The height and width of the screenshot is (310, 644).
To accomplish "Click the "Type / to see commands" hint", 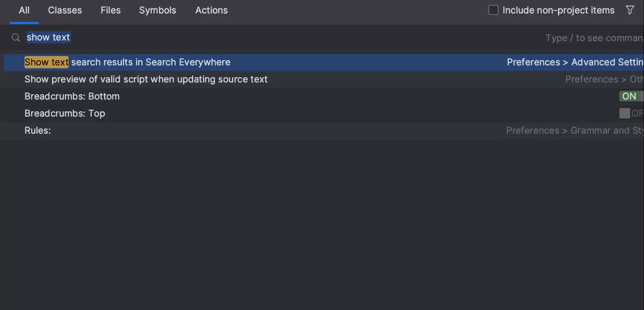I will (x=594, y=38).
